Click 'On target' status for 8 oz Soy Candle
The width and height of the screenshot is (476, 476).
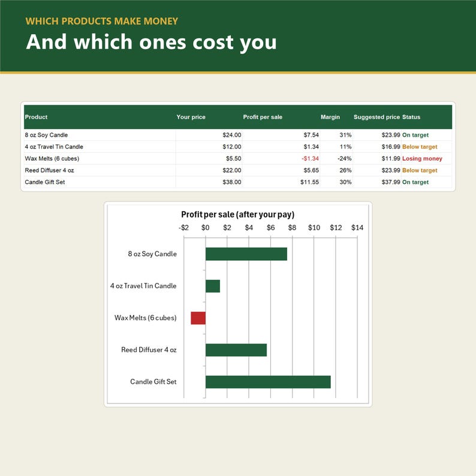coord(415,135)
